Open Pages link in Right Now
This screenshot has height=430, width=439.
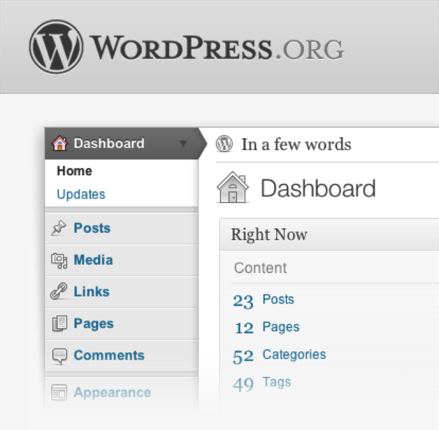(281, 327)
